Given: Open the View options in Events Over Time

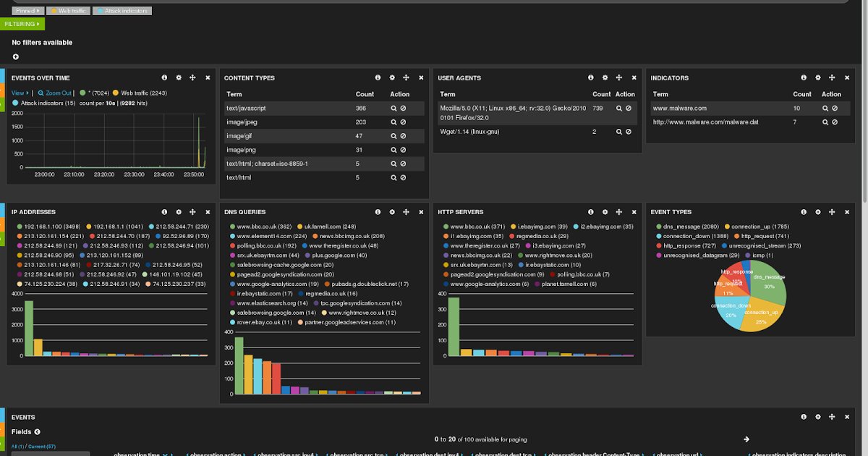Looking at the screenshot, I should point(20,93).
